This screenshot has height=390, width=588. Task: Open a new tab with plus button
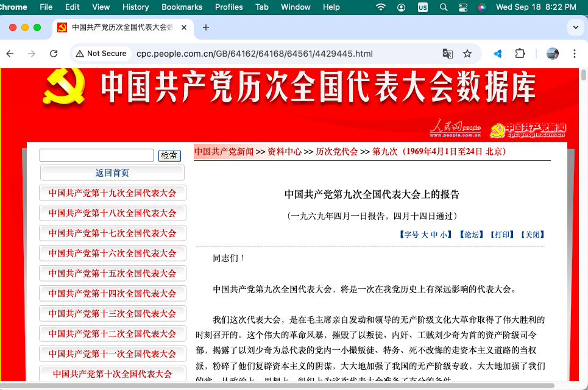[205, 27]
